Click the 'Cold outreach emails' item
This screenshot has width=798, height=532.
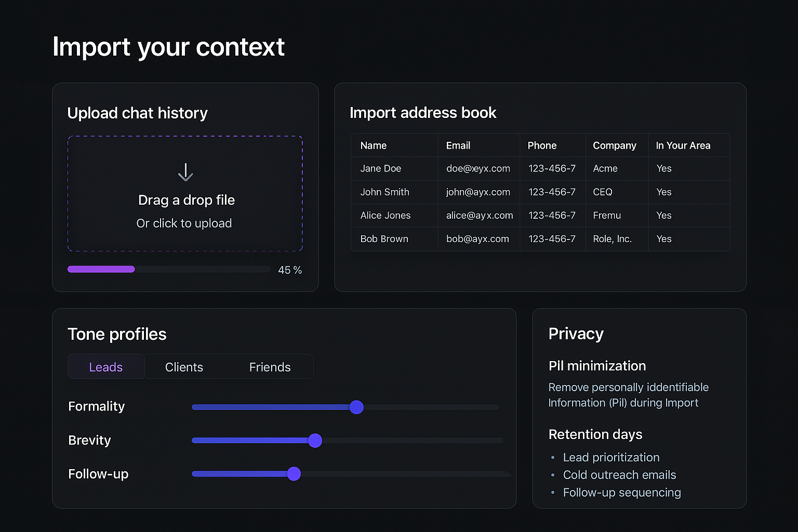click(x=619, y=475)
